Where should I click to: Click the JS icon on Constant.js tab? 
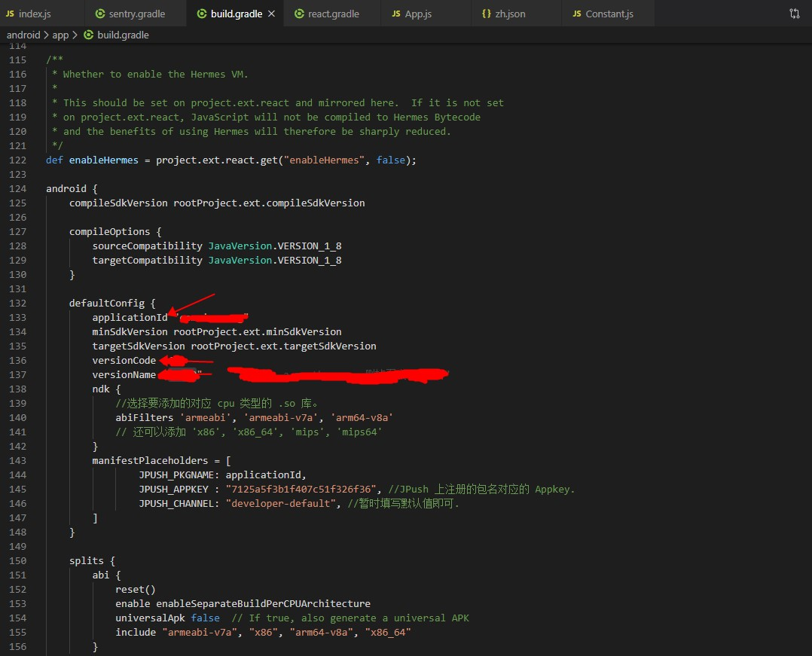577,14
